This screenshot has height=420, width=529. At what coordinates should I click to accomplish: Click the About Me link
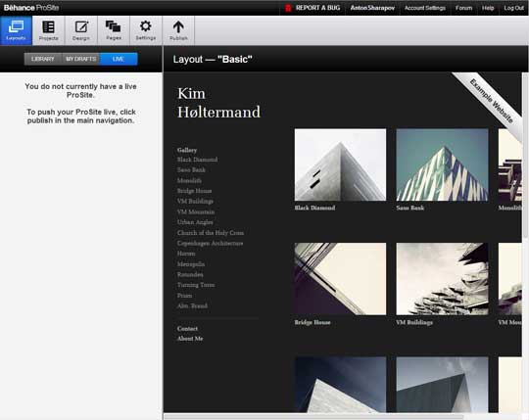point(190,339)
